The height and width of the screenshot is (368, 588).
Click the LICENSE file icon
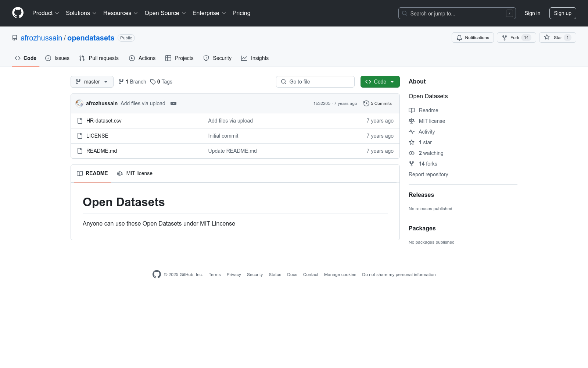(x=80, y=136)
